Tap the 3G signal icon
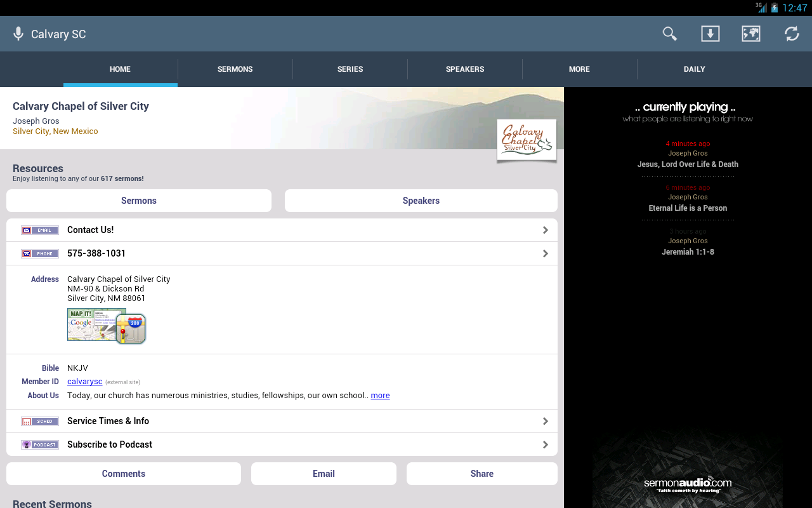The height and width of the screenshot is (508, 812). click(761, 8)
